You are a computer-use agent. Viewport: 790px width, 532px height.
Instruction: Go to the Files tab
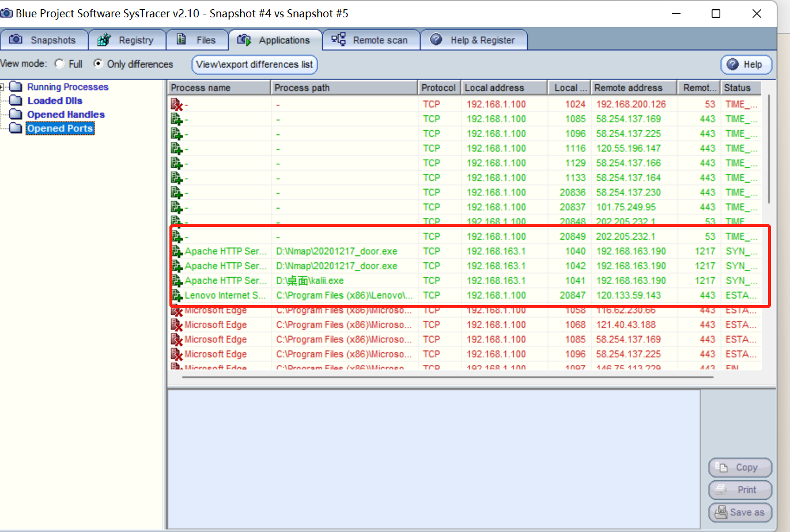197,40
